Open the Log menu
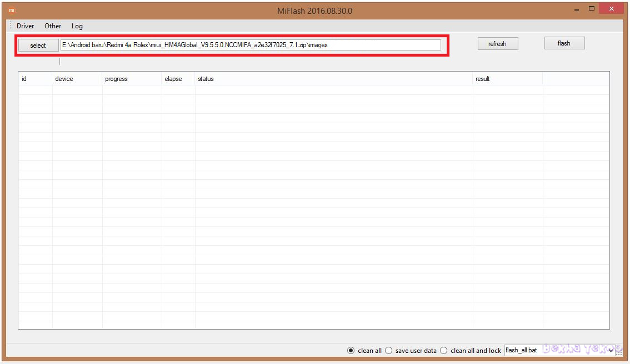This screenshot has width=630, height=364. click(x=77, y=26)
